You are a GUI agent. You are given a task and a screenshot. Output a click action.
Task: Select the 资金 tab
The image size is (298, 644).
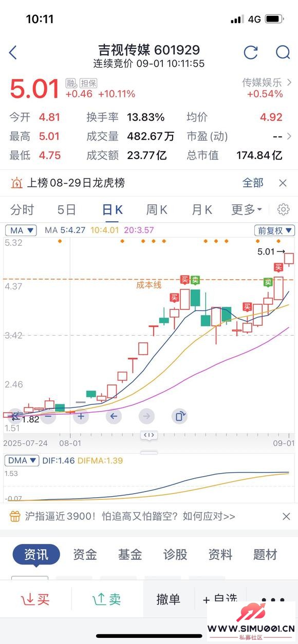tap(85, 554)
